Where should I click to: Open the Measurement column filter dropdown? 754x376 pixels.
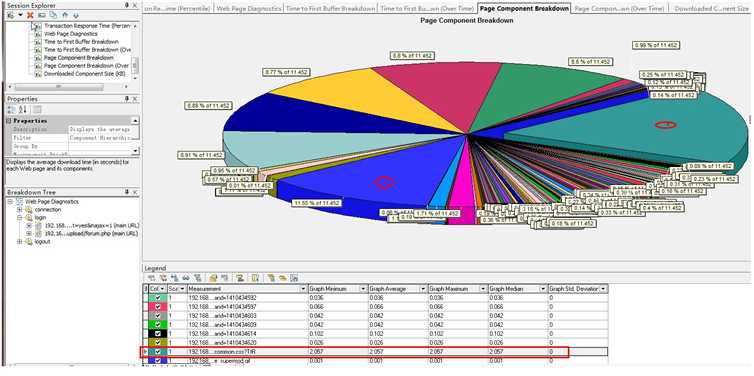click(x=303, y=288)
